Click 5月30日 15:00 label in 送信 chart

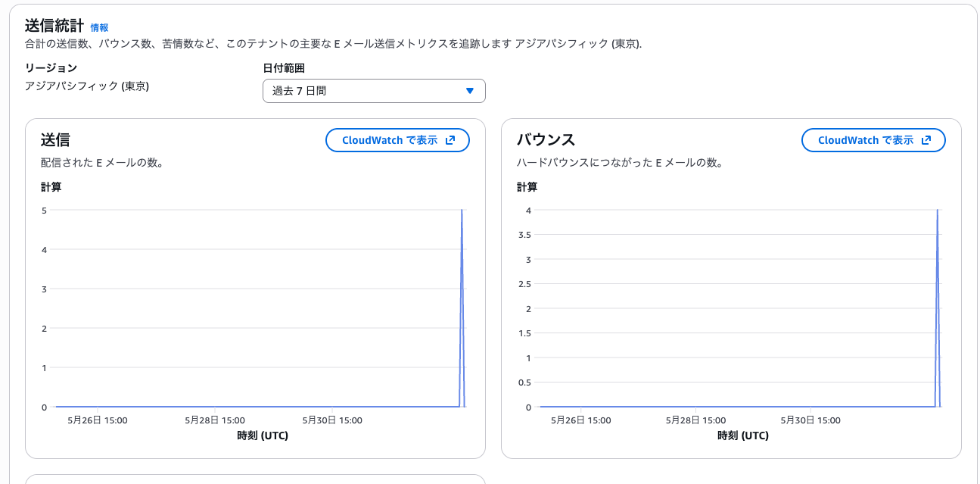pyautogui.click(x=332, y=420)
